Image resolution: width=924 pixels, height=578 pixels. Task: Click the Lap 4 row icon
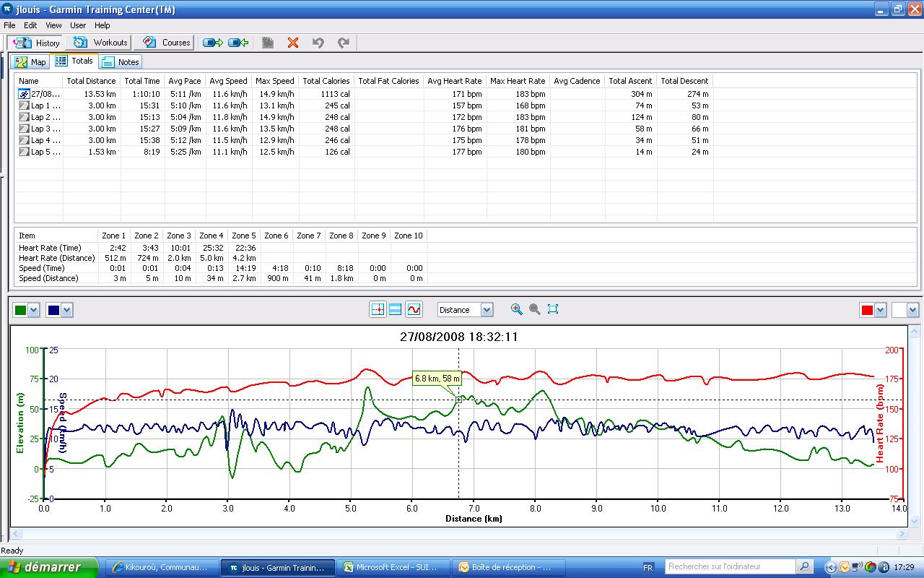(24, 140)
